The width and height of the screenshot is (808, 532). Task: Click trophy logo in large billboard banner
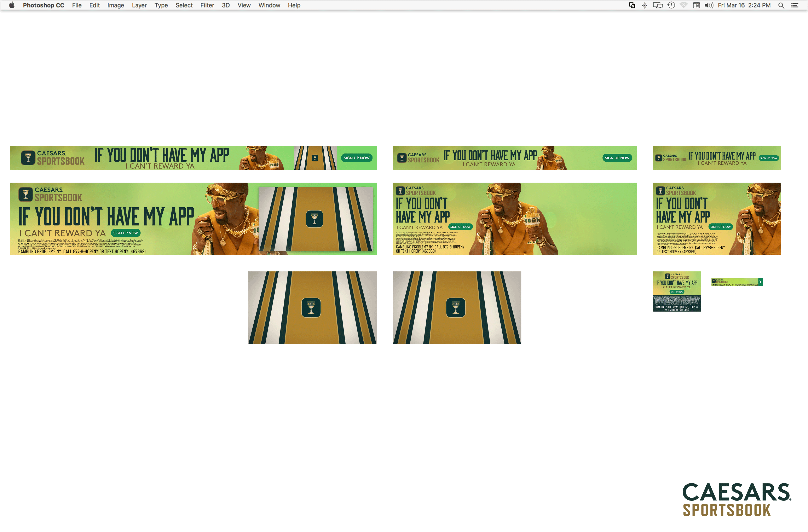pos(25,195)
